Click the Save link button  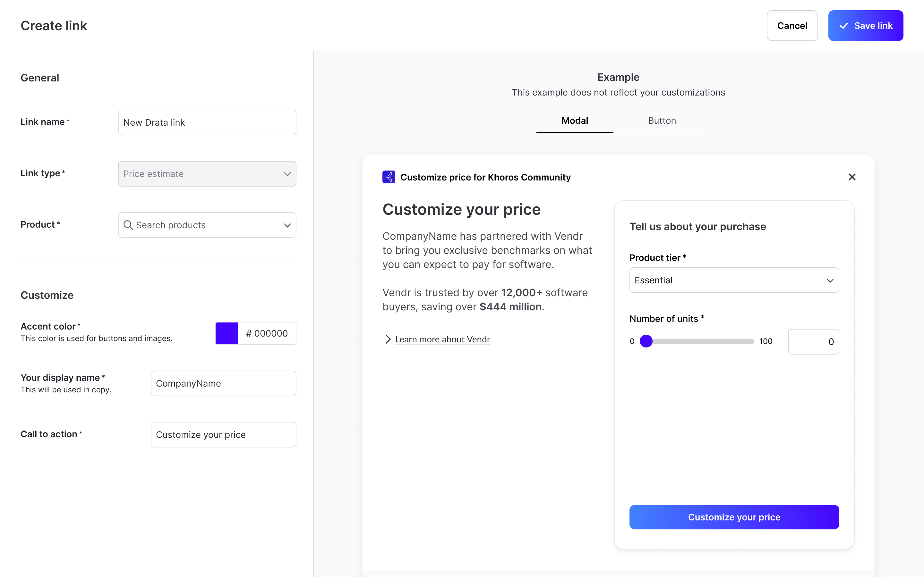[x=866, y=26]
